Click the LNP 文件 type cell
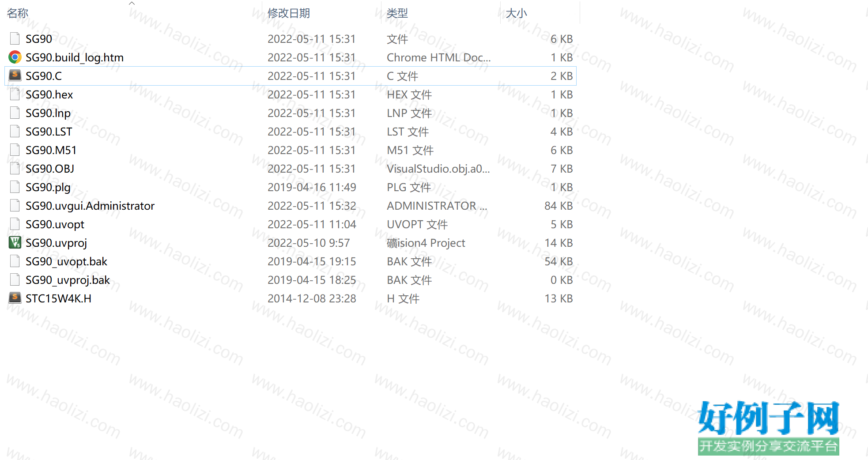 tap(409, 113)
